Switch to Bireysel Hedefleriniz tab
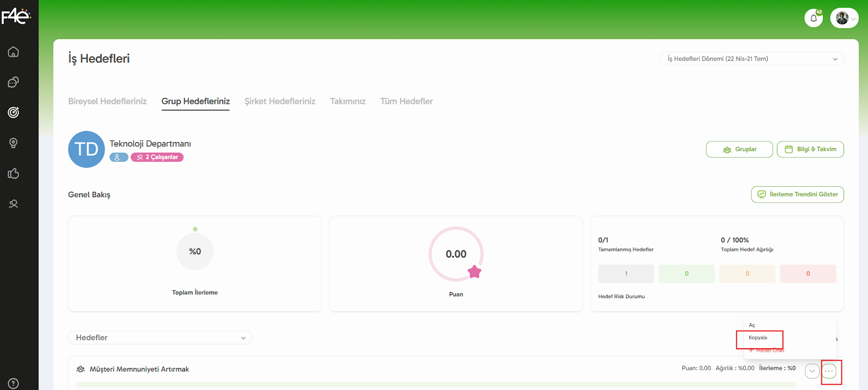 pyautogui.click(x=107, y=102)
